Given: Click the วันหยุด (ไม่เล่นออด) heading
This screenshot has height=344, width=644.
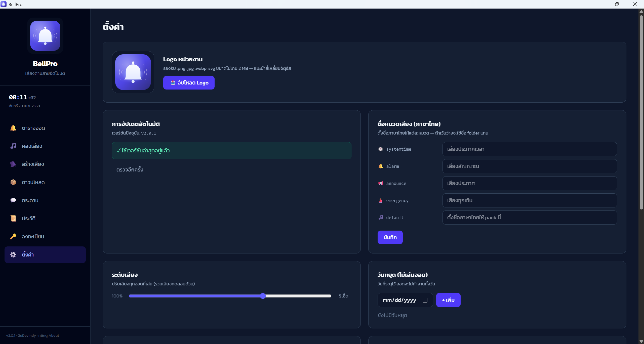Looking at the screenshot, I should click(x=403, y=275).
